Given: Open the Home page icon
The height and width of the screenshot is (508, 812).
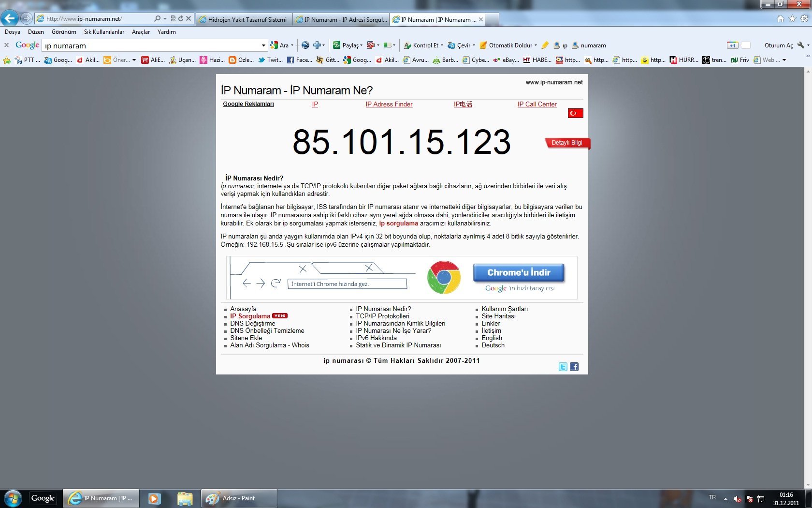Looking at the screenshot, I should 780,19.
